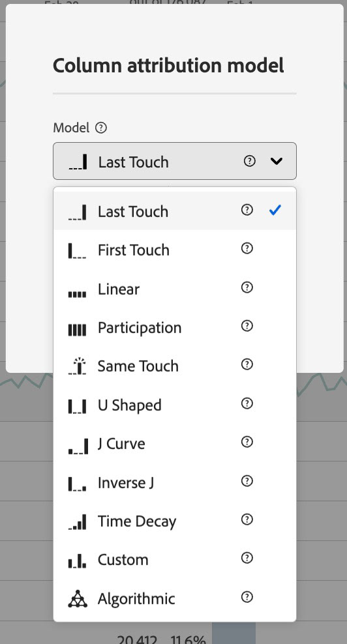This screenshot has width=347, height=644.
Task: Choose Linear attribution model
Action: click(x=175, y=289)
